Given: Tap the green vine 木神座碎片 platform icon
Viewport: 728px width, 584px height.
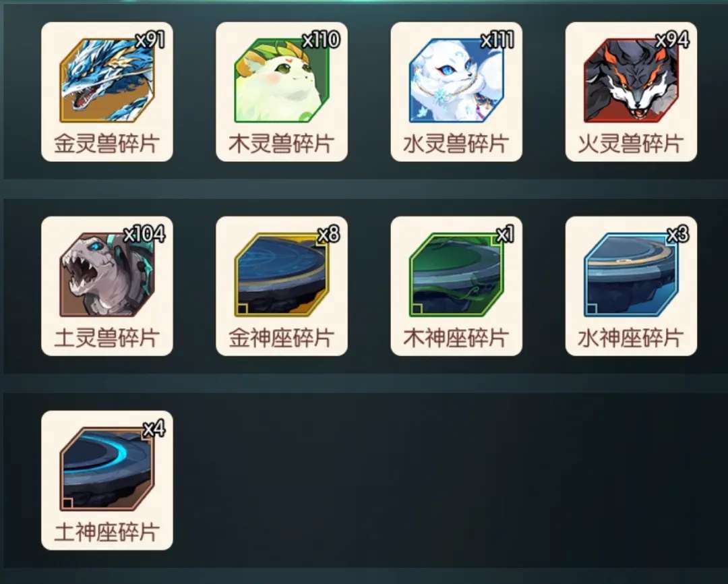Looking at the screenshot, I should click(x=456, y=274).
